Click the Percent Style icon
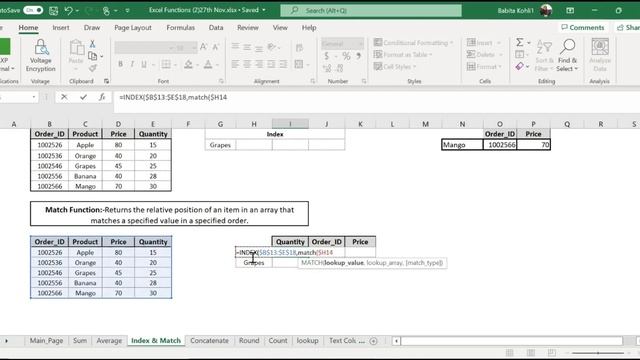Image resolution: width=640 pixels, height=360 pixels. (346, 56)
